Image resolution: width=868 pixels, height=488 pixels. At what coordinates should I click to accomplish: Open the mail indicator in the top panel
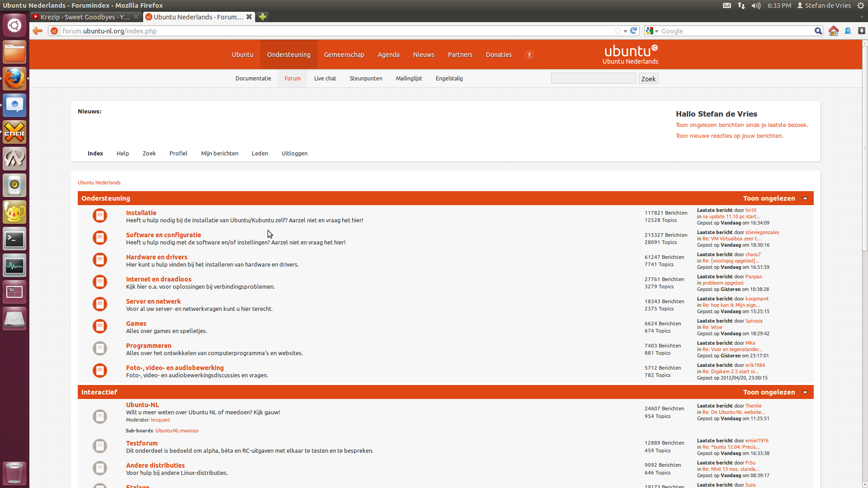727,5
